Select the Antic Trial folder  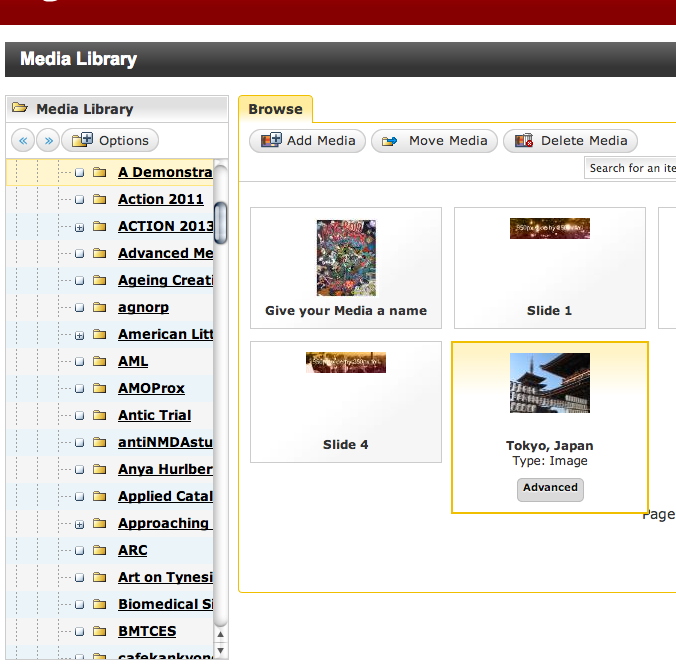154,415
